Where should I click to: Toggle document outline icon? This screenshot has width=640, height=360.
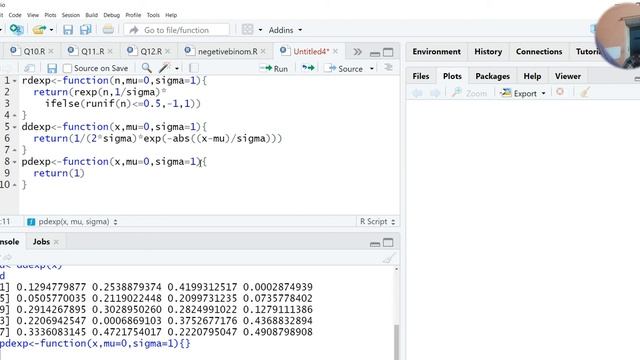(388, 68)
